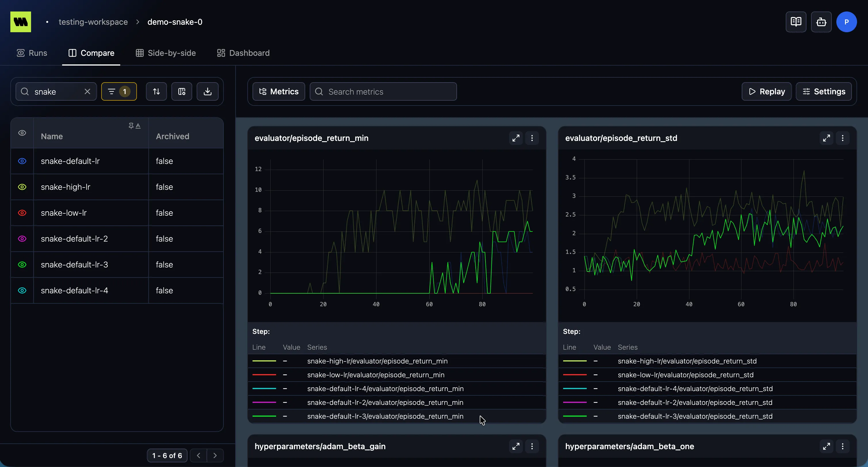
Task: Click Archived false cell for snake-low-lr
Action: tap(186, 213)
